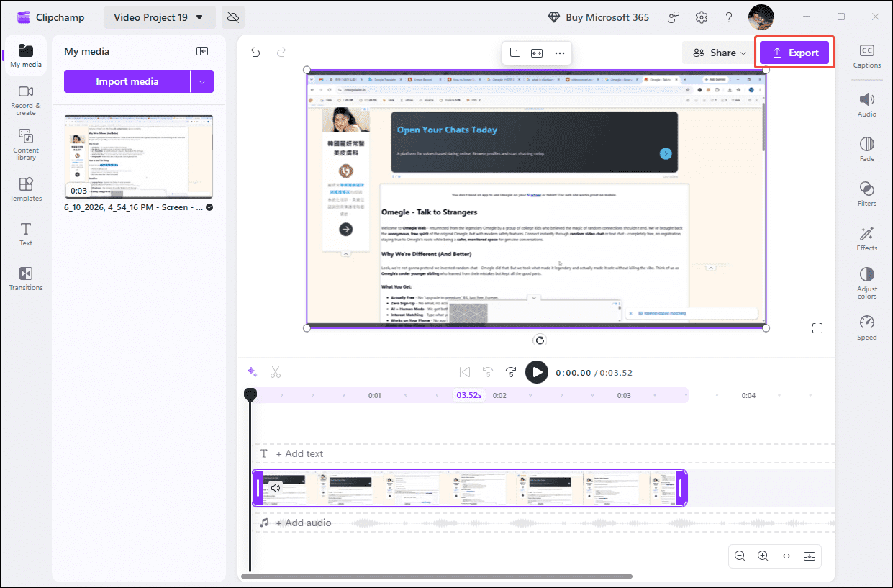Viewport: 893px width, 588px height.
Task: Open the Fade panel
Action: tap(866, 149)
